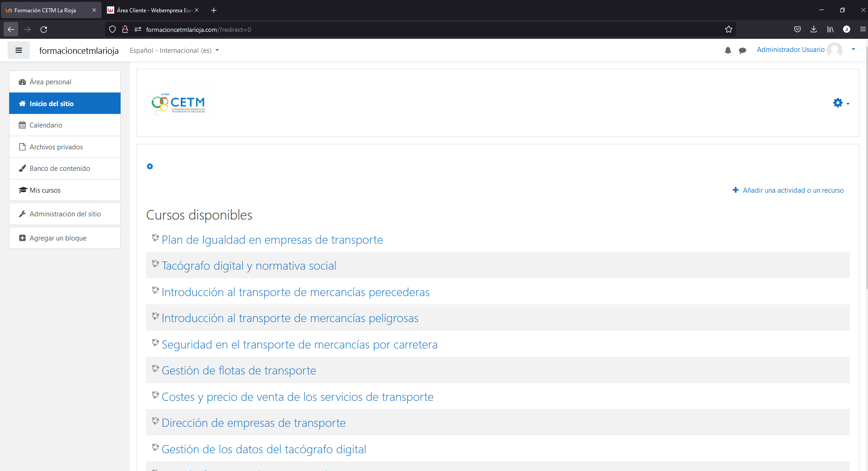Click the small section edit gear icon
The image size is (868, 471).
[x=150, y=167]
